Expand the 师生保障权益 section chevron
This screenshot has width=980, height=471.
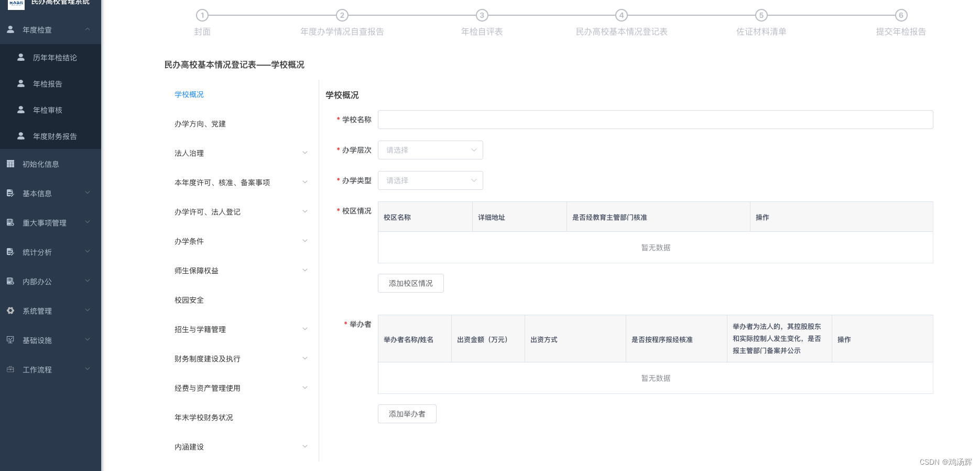click(305, 271)
